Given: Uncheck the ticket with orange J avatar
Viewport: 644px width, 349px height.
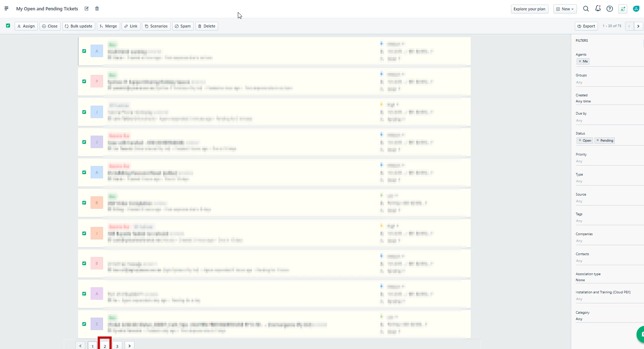Looking at the screenshot, I should point(84,233).
